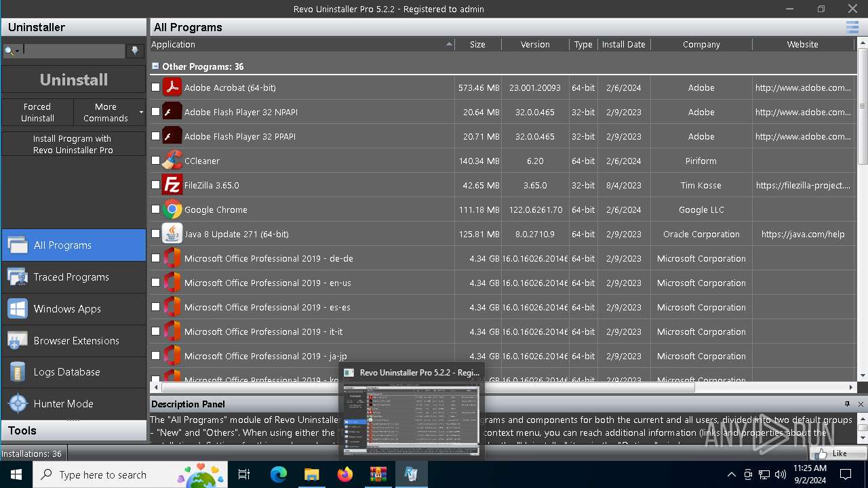
Task: Click the Office Professional 2019 it-it icon
Action: (x=172, y=331)
